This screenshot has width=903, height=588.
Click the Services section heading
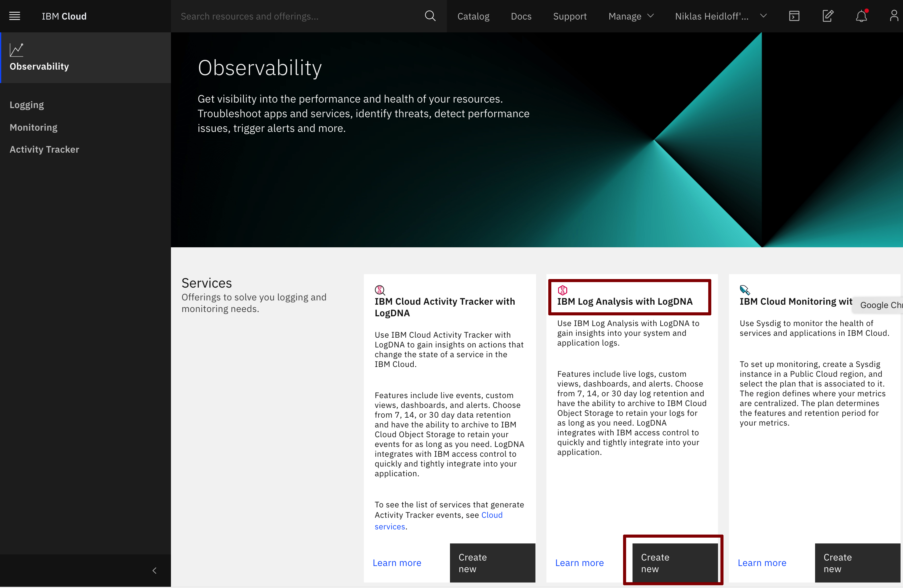pyautogui.click(x=206, y=283)
